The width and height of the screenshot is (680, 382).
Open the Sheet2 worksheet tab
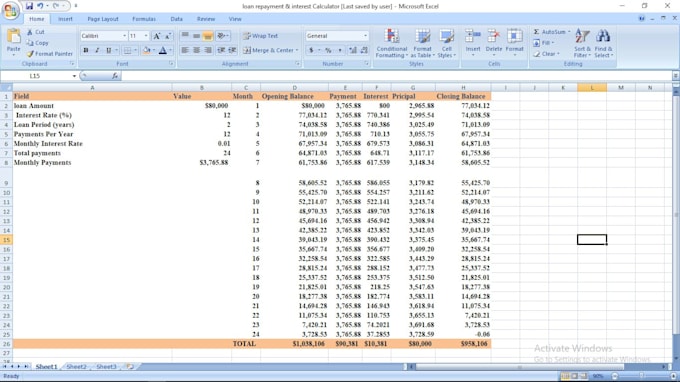(x=76, y=367)
